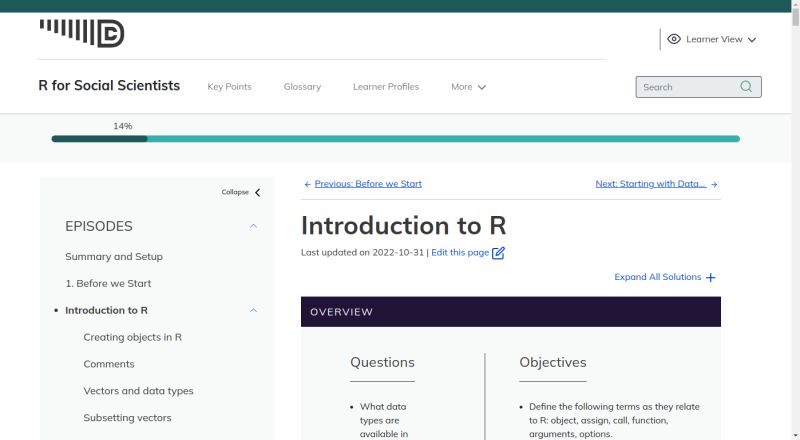800x440 pixels.
Task: Click the Data Carpentry logo
Action: (x=82, y=33)
